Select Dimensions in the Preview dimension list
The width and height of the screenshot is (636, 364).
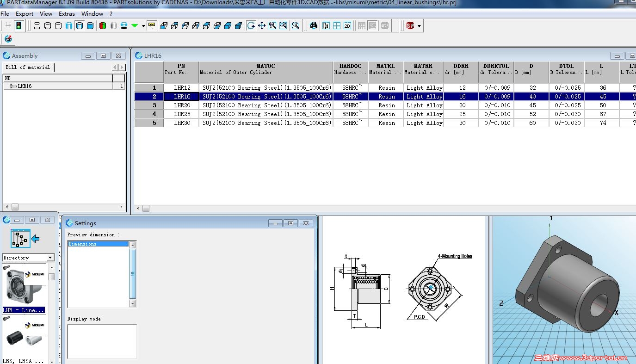(x=98, y=244)
